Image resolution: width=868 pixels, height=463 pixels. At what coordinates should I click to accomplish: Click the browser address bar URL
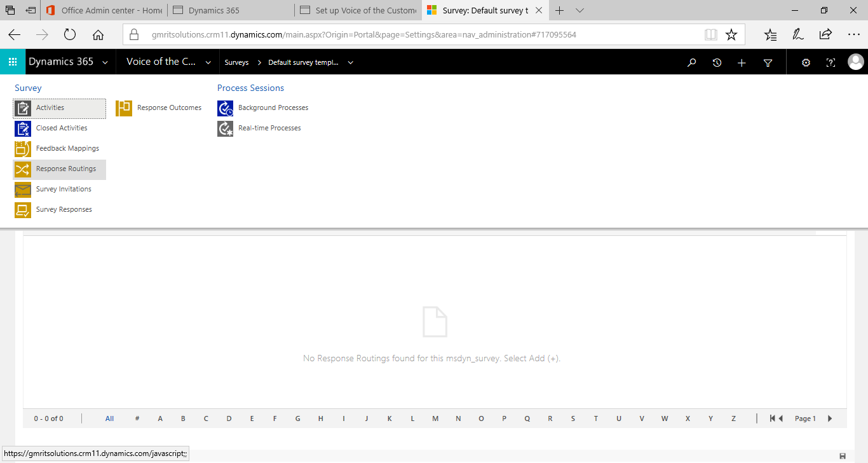click(363, 35)
